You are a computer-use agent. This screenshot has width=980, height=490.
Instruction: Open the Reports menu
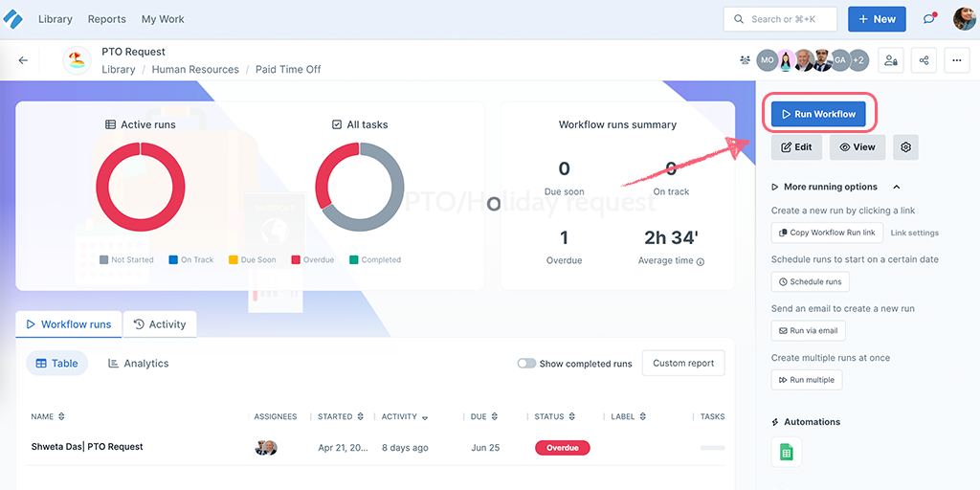coord(107,19)
